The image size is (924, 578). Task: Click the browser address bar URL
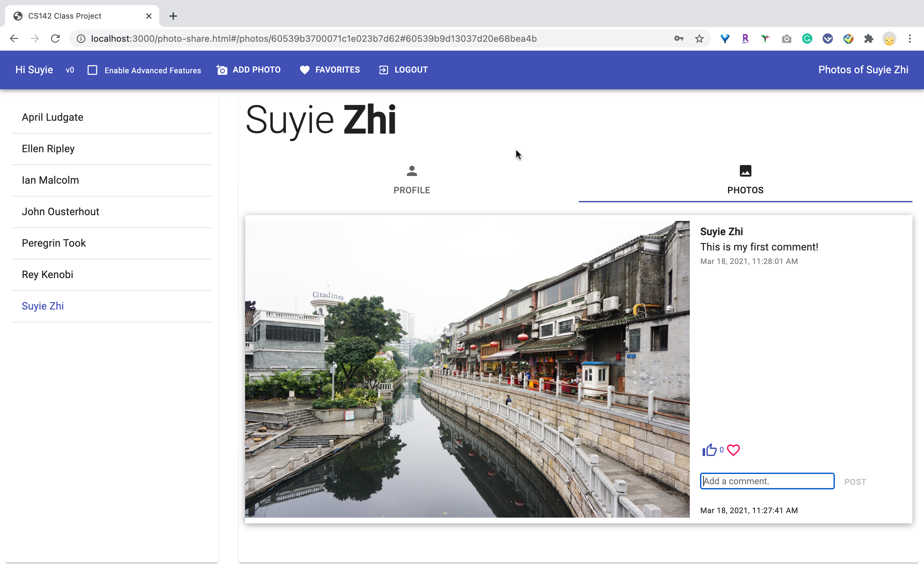pyautogui.click(x=314, y=39)
